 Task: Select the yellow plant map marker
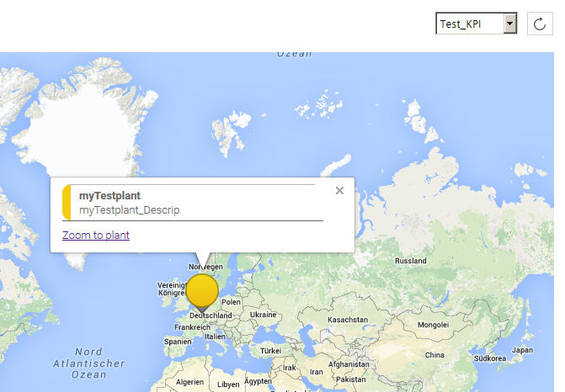click(x=202, y=292)
